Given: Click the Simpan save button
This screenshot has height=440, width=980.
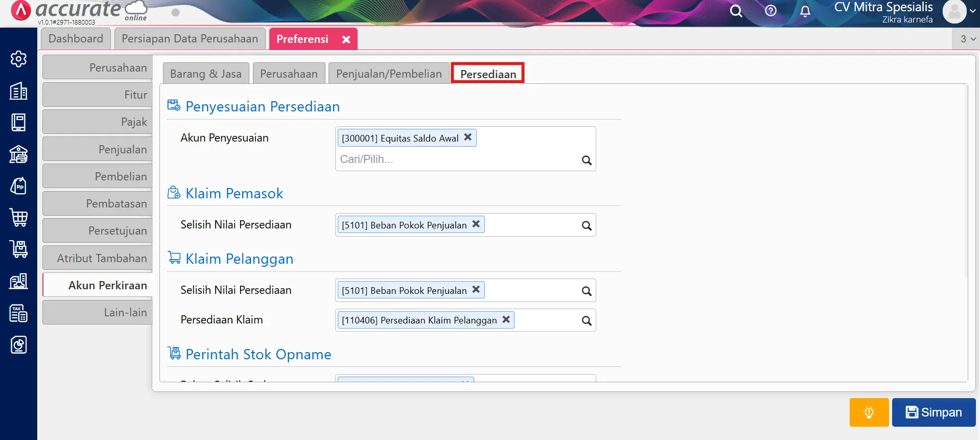Looking at the screenshot, I should [934, 412].
